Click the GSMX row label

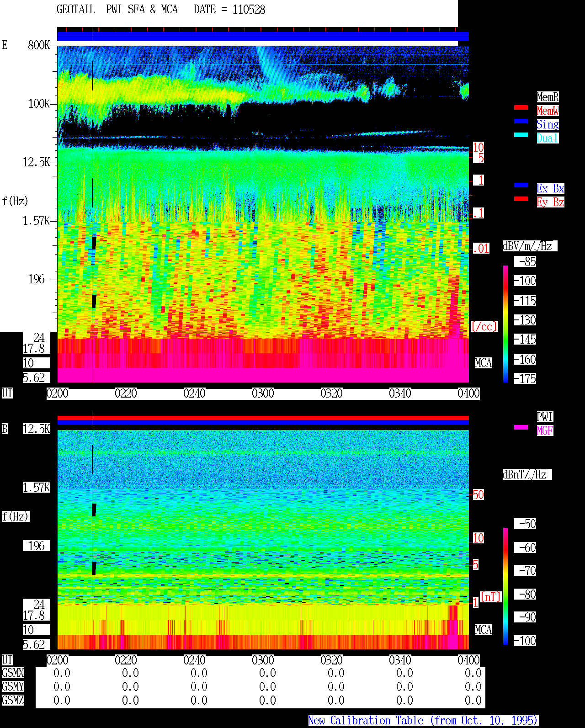pos(13,673)
